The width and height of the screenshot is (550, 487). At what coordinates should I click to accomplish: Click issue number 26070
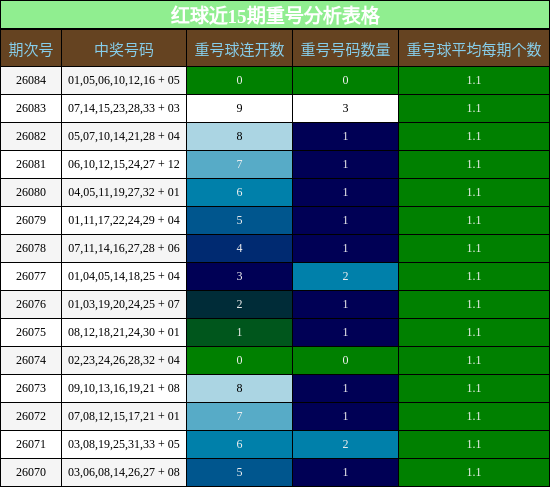pos(31,472)
